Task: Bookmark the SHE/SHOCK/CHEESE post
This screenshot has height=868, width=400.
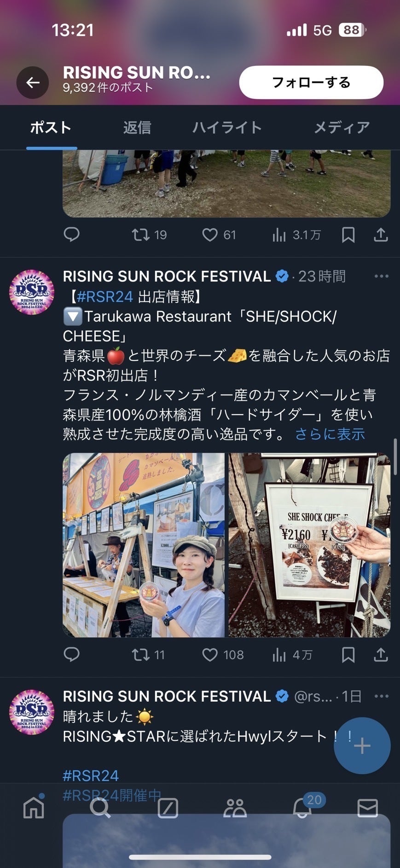Action: pos(348,655)
